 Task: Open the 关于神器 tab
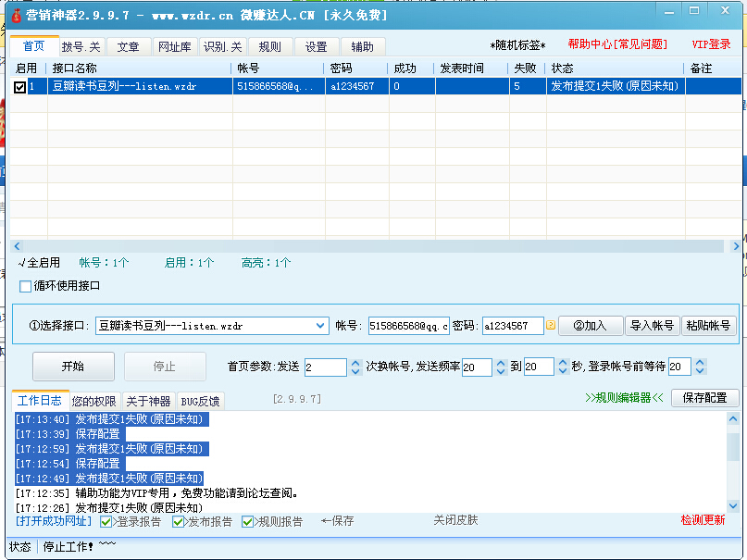(148, 401)
